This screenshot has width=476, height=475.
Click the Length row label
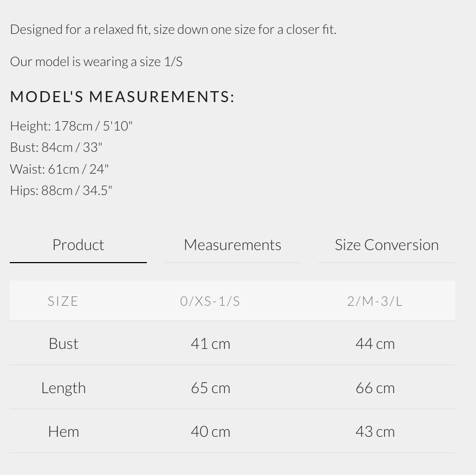[63, 388]
